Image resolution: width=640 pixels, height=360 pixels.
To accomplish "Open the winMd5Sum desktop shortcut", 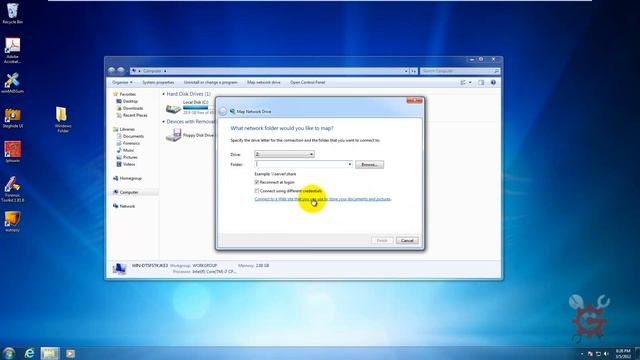I will click(x=12, y=83).
